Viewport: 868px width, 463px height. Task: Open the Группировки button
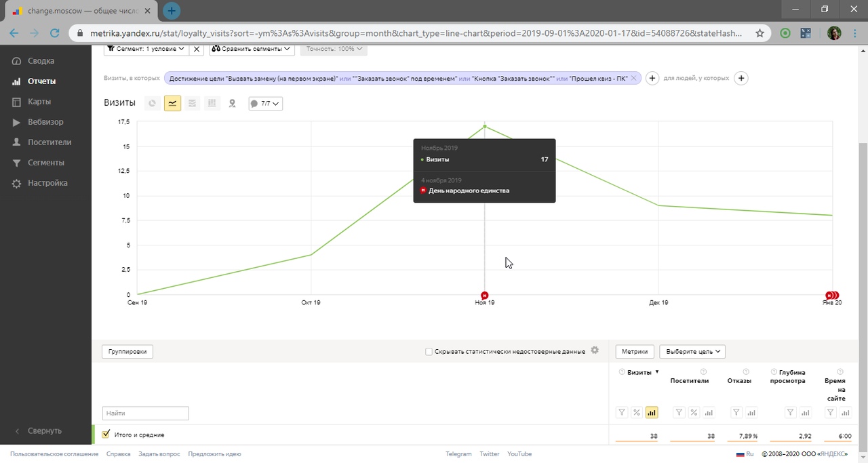(127, 351)
